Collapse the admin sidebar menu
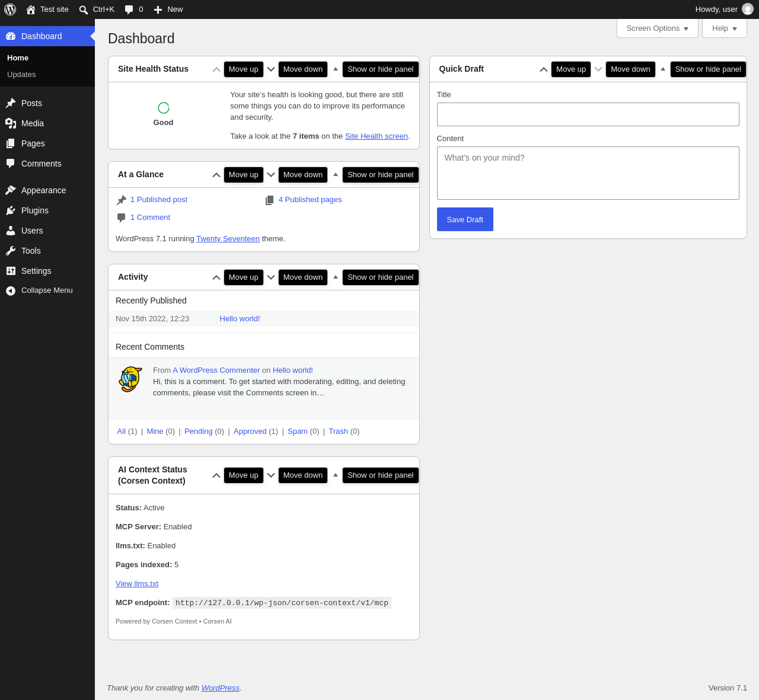Screen dimensions: 759x700 point(47,290)
